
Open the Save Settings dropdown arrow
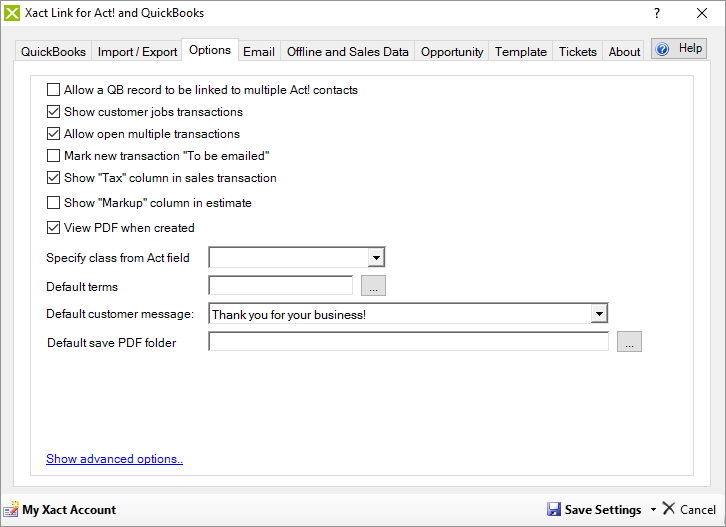click(x=653, y=509)
